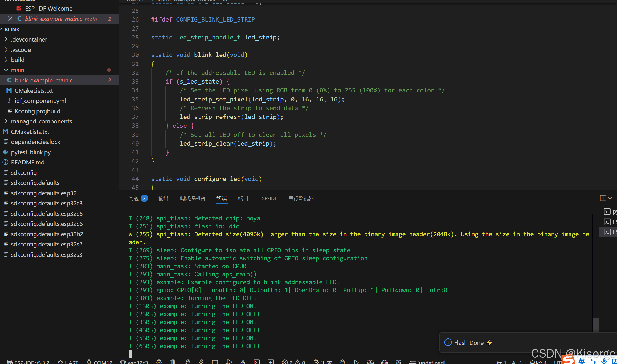Click the execute custom task arrow icon
This screenshot has height=364, width=617.
pos(271,362)
